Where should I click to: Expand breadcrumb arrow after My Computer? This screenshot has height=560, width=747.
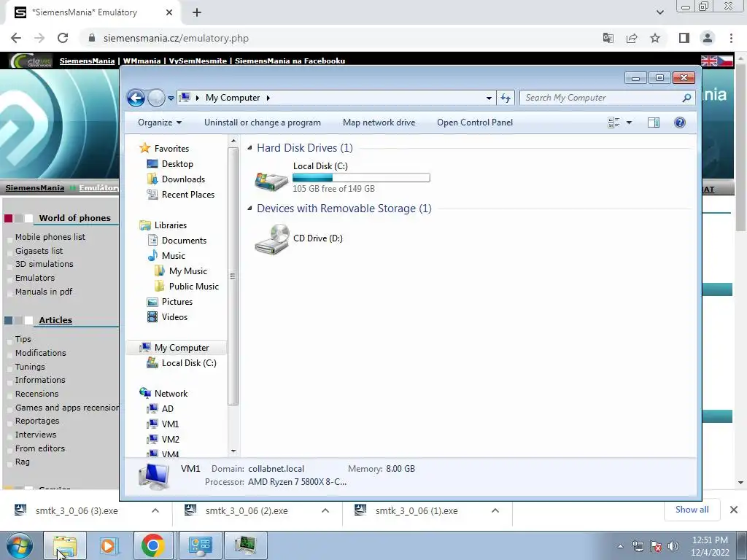[x=268, y=98]
